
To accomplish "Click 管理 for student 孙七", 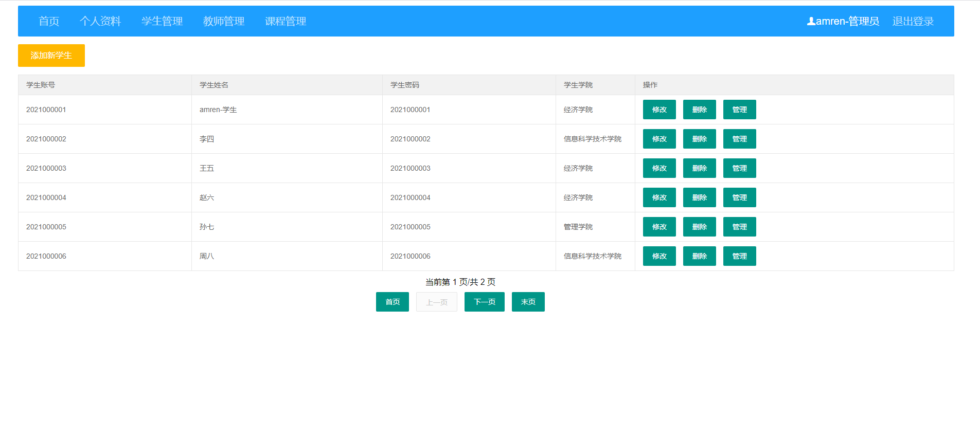I will point(740,227).
